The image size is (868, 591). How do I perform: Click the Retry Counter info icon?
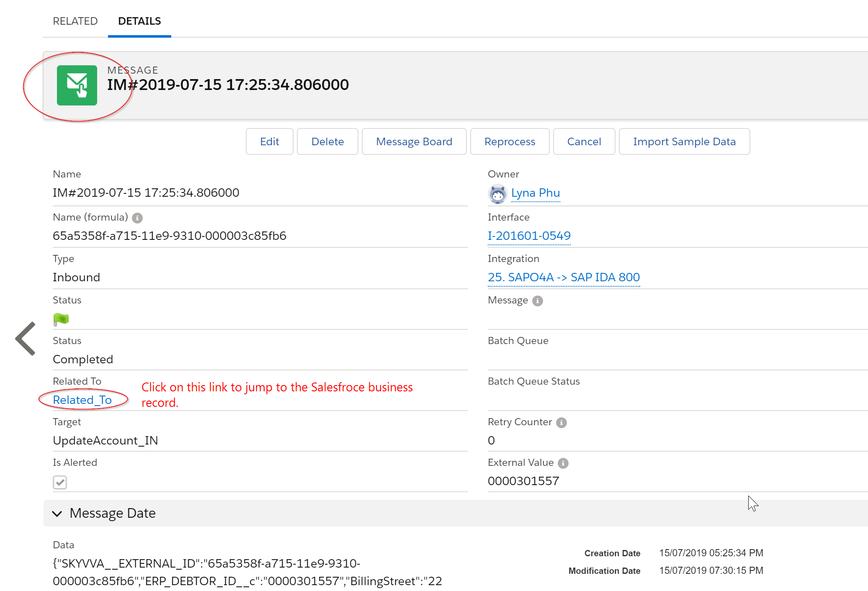pos(561,423)
